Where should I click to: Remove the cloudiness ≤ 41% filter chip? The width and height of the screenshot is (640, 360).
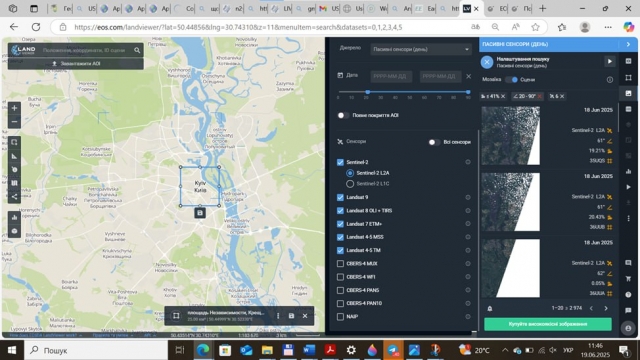(503, 96)
